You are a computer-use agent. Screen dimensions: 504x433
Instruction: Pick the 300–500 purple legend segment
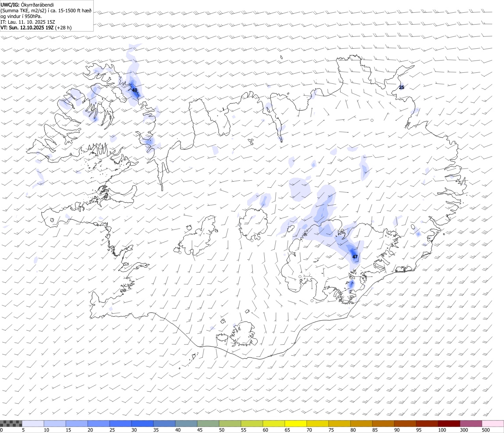(471, 423)
